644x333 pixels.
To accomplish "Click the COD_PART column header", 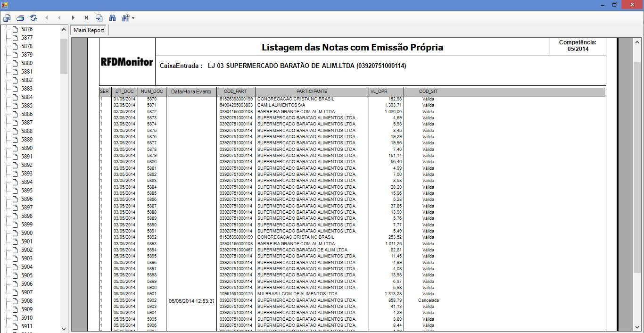I will coord(235,92).
